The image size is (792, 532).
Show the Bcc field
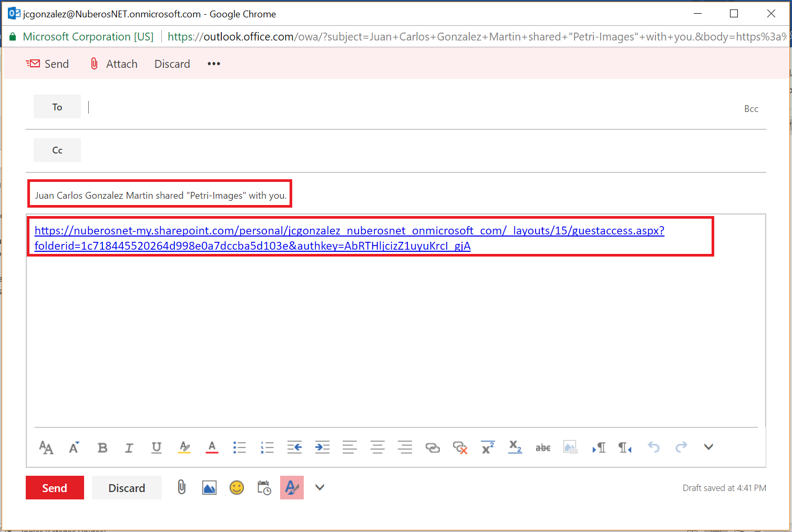click(751, 108)
